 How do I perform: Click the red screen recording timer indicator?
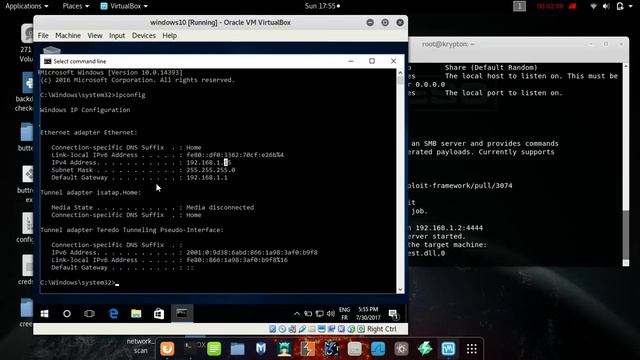click(x=556, y=6)
